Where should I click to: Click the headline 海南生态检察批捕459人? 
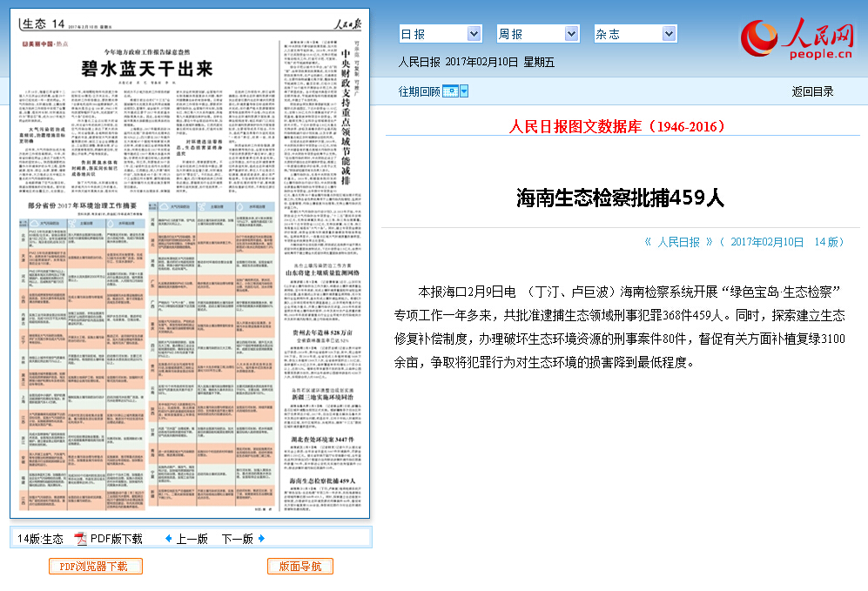pos(620,198)
